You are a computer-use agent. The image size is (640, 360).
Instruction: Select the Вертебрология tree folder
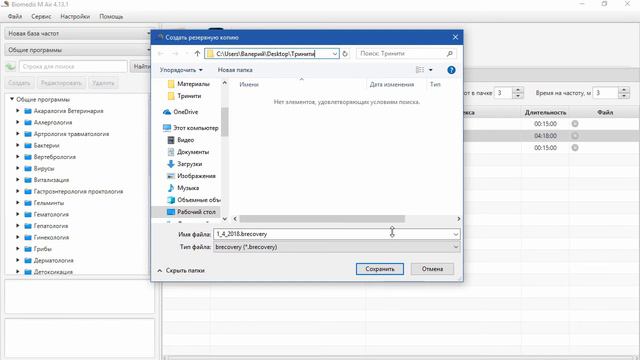pyautogui.click(x=50, y=157)
